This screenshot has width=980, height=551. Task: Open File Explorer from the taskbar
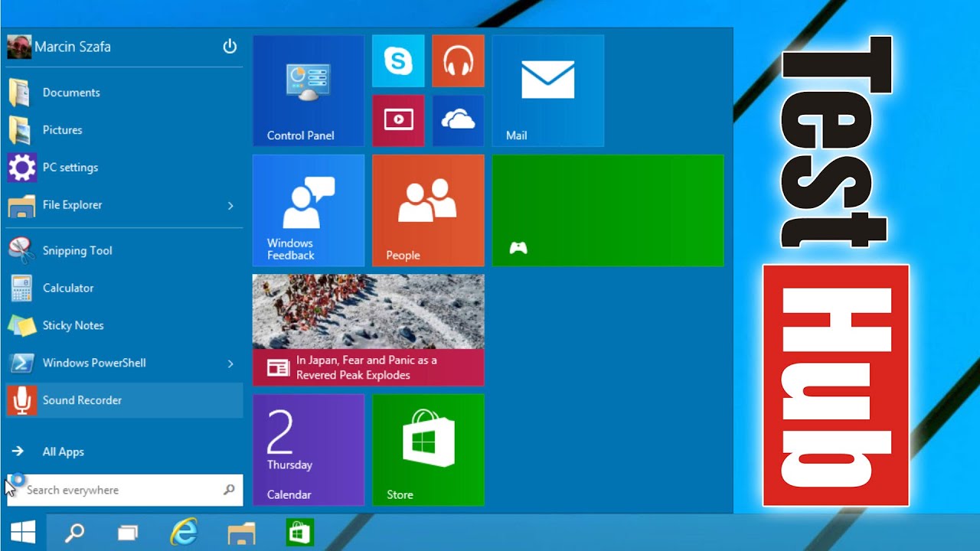click(242, 532)
